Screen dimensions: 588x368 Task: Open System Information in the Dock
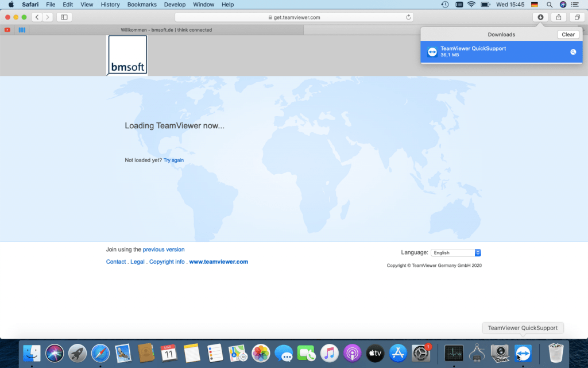coord(477,353)
